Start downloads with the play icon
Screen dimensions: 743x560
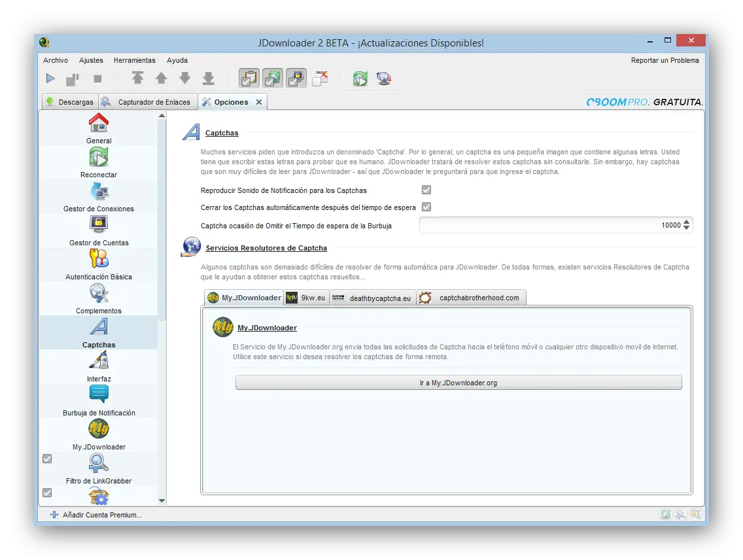pyautogui.click(x=50, y=79)
